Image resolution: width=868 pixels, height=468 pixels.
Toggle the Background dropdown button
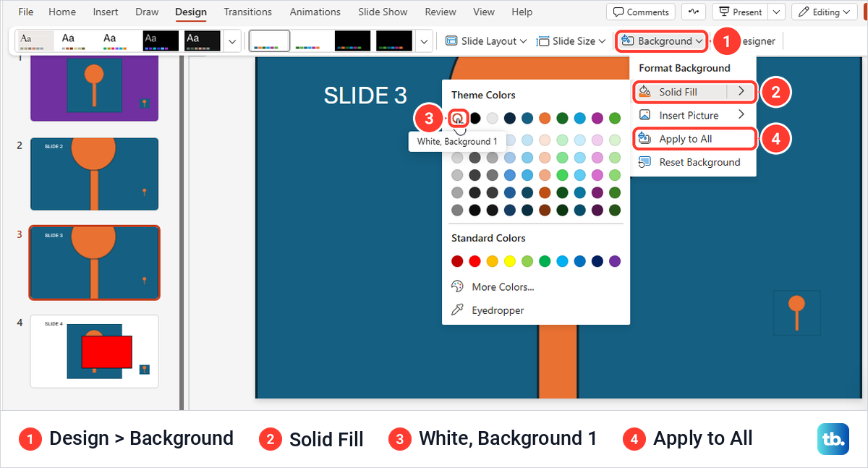click(x=661, y=41)
